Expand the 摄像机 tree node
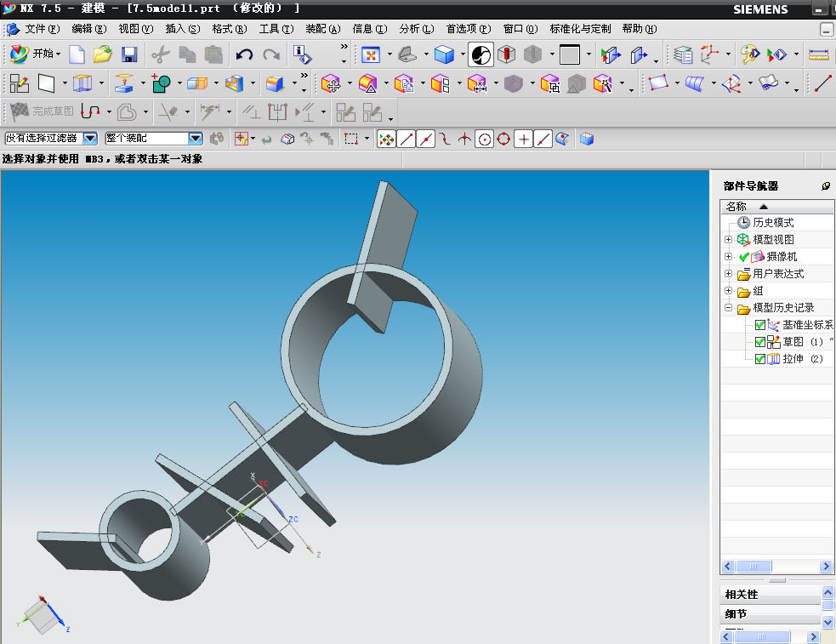This screenshot has width=836, height=644. click(728, 256)
